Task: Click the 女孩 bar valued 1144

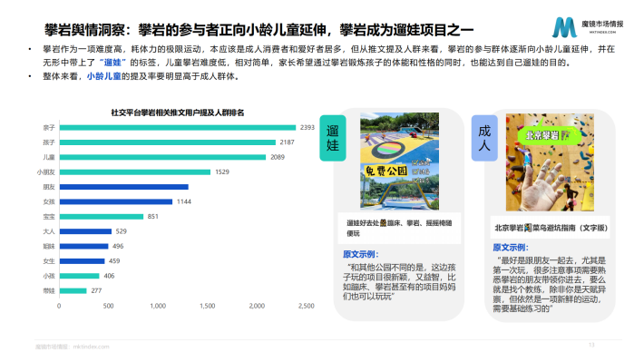Action: click(116, 201)
